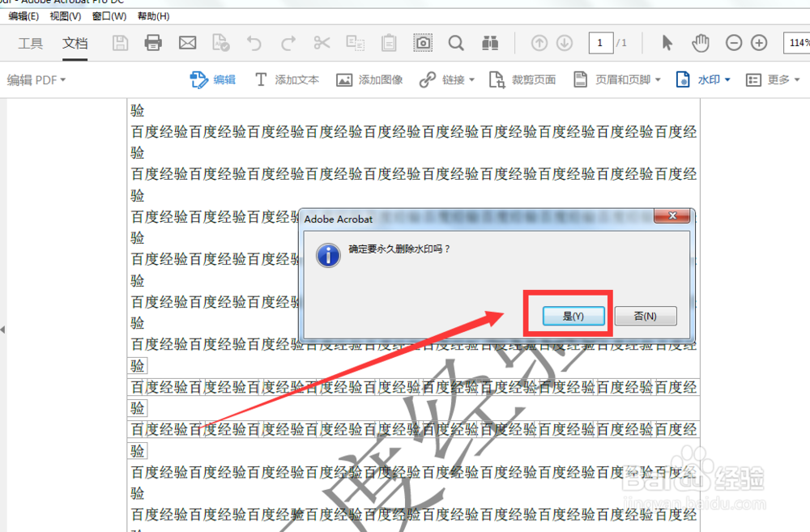The width and height of the screenshot is (810, 532).
Task: Go to previous page with up arrow
Action: (x=539, y=43)
